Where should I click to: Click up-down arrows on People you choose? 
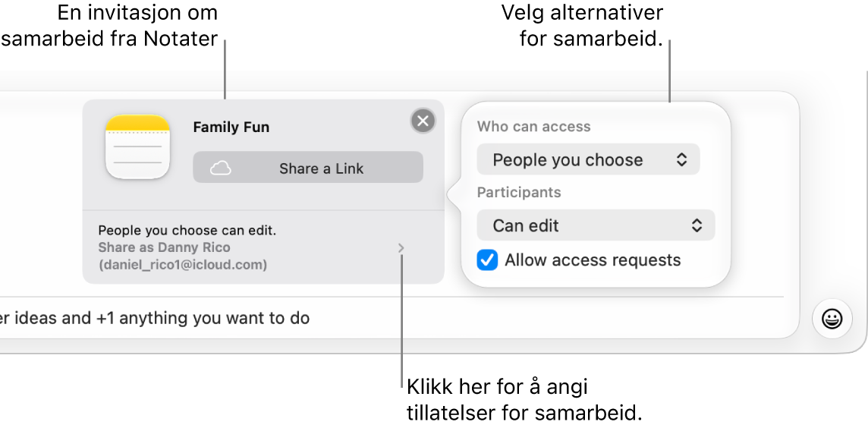[682, 159]
